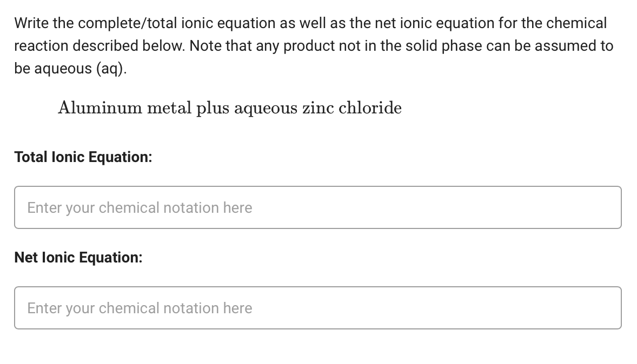Image resolution: width=637 pixels, height=364 pixels.
Task: Click the word 'aqueous' in the reaction text
Action: (x=267, y=107)
